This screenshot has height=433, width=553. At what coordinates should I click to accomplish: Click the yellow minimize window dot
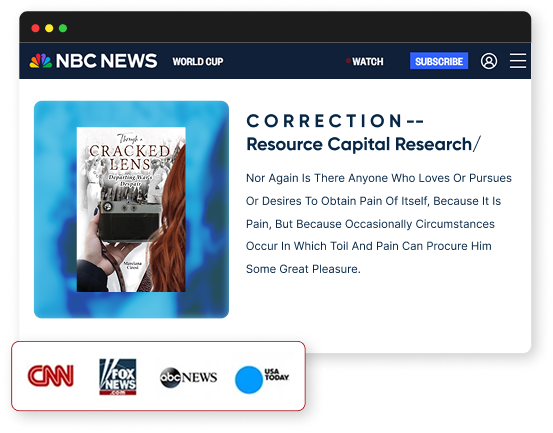coord(49,28)
